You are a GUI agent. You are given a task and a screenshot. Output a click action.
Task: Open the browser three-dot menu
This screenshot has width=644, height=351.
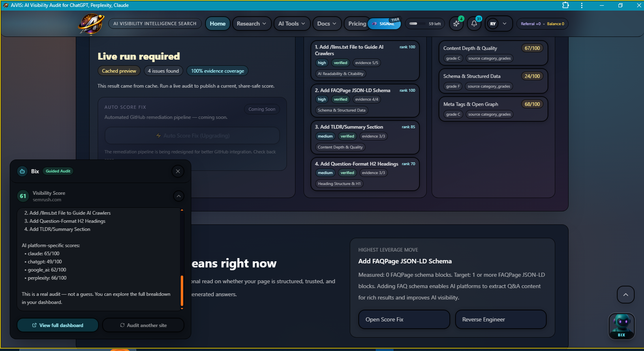[x=582, y=5]
